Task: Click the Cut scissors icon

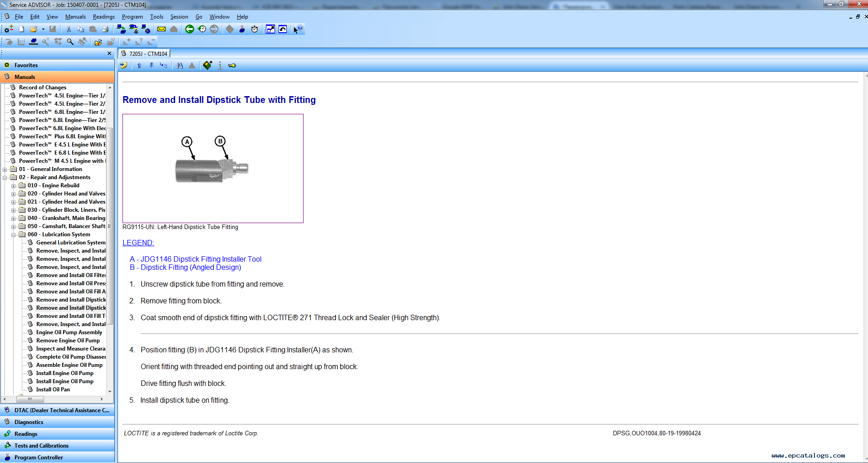Action: tap(69, 29)
